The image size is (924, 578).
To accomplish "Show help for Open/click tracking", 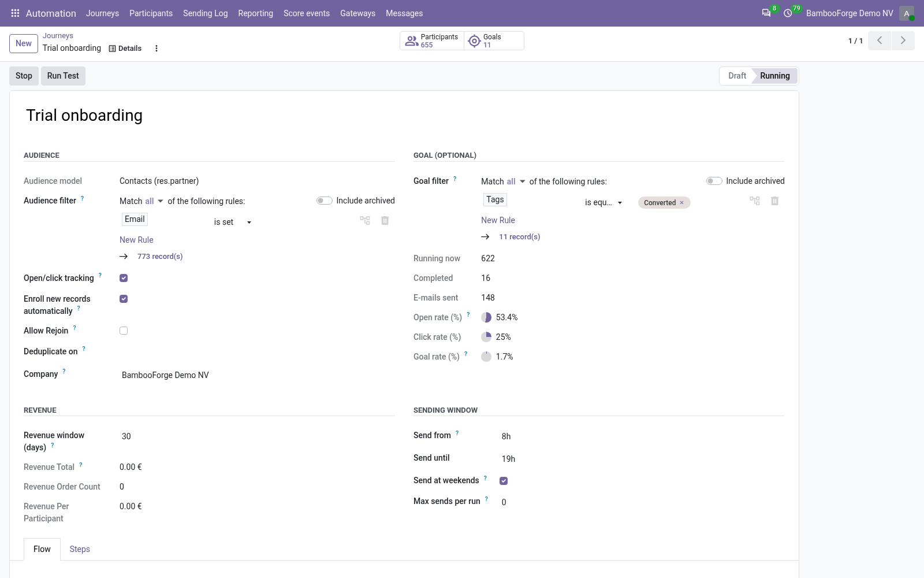I will point(100,275).
